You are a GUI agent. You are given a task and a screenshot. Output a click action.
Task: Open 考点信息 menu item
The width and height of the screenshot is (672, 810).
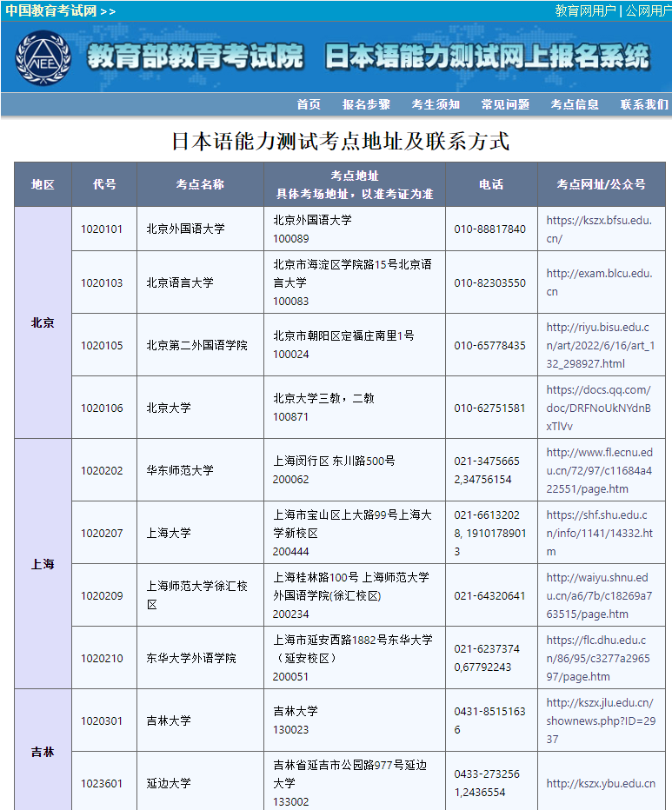(575, 105)
